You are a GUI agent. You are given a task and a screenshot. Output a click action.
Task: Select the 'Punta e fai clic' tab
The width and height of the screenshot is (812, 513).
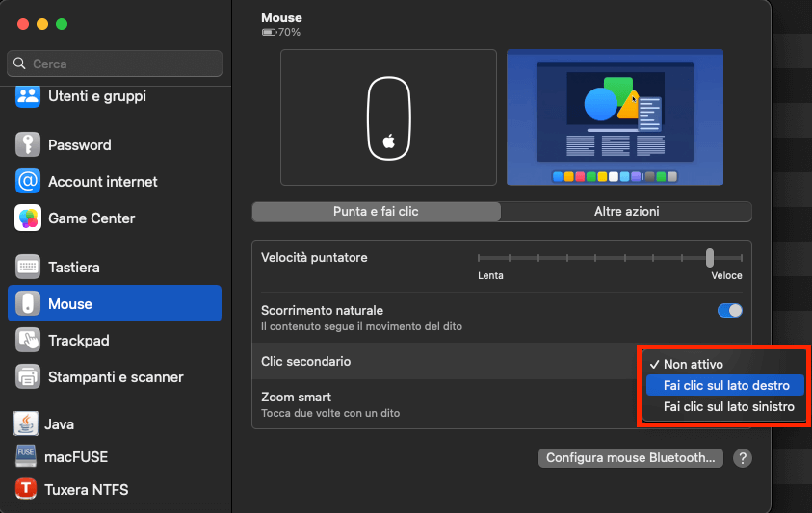[x=376, y=212]
